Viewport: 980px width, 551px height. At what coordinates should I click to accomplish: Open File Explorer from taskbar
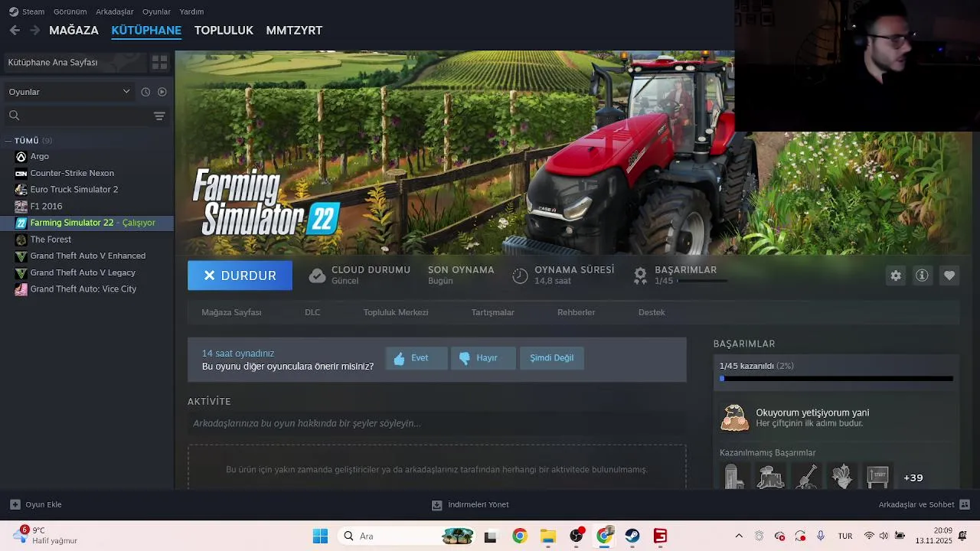click(548, 536)
